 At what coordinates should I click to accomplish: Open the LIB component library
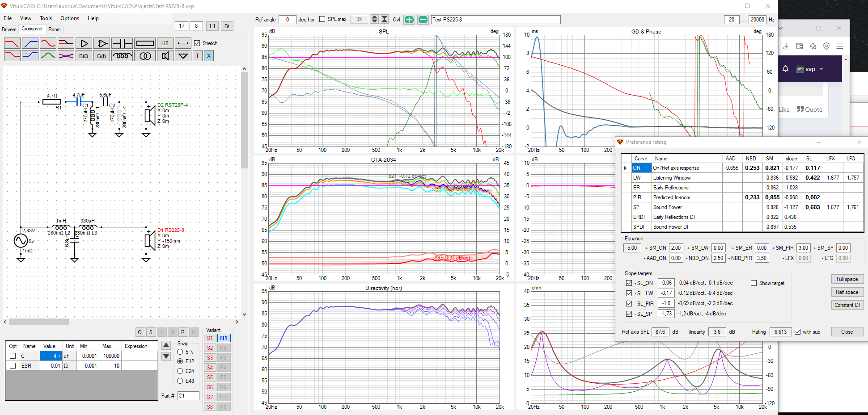165,43
